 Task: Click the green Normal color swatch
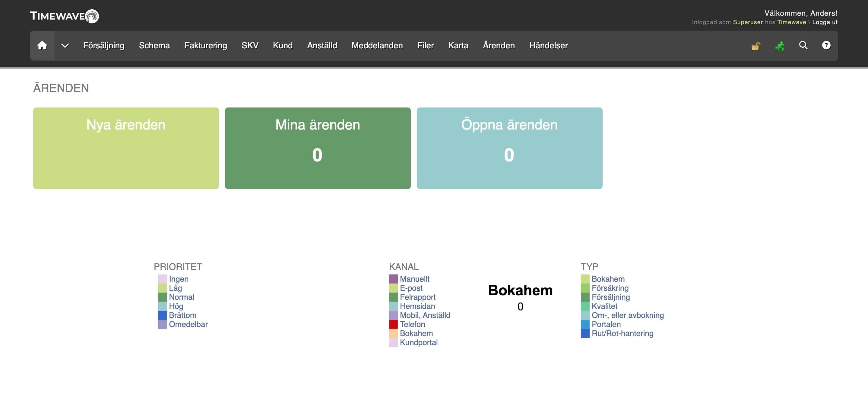163,297
